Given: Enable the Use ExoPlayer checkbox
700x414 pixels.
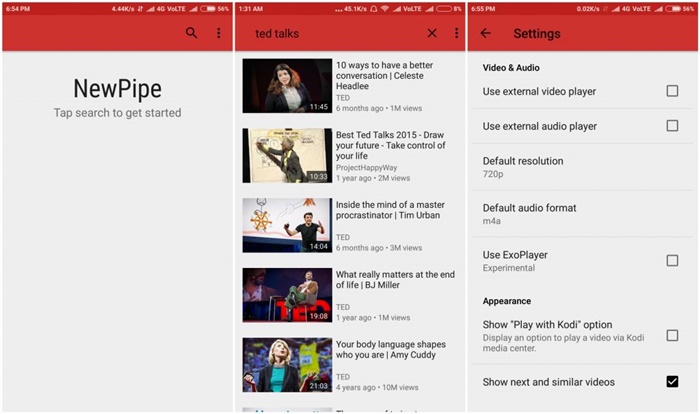Looking at the screenshot, I should 672,260.
